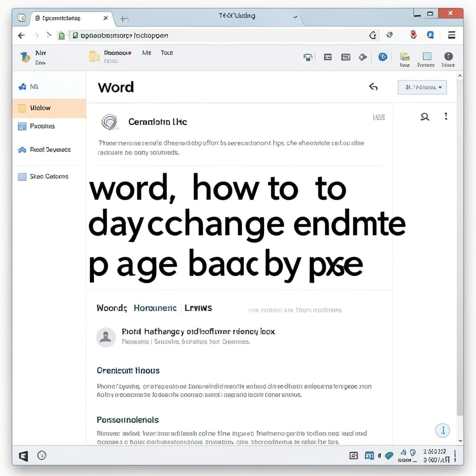The width and height of the screenshot is (476, 476).
Task: Click the title bar dropdown chevron
Action: (x=295, y=17)
